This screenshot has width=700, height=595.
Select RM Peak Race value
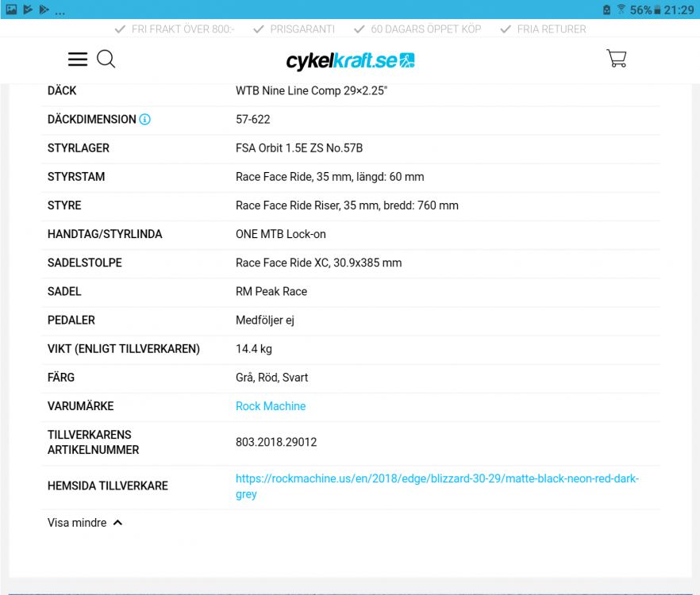point(271,291)
